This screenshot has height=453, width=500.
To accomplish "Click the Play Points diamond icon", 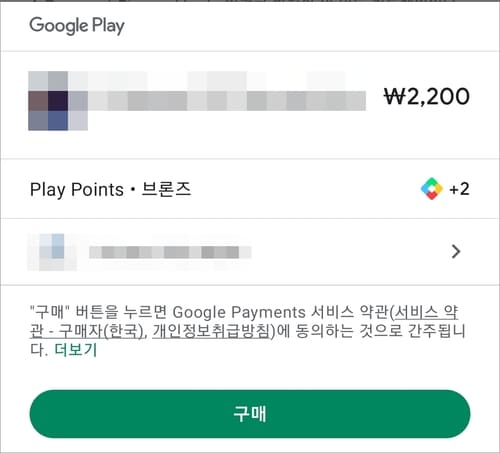I will tap(432, 189).
